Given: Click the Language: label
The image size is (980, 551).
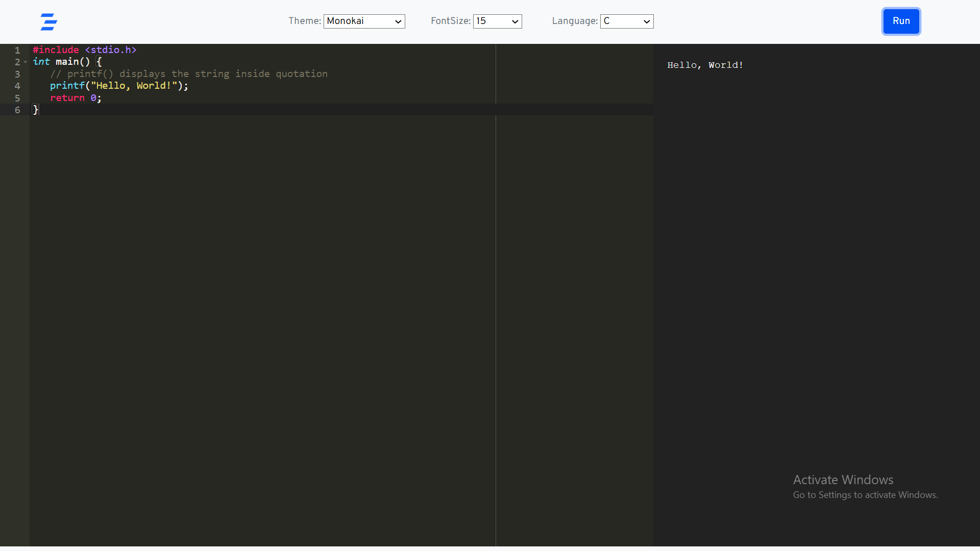Looking at the screenshot, I should click(x=575, y=21).
